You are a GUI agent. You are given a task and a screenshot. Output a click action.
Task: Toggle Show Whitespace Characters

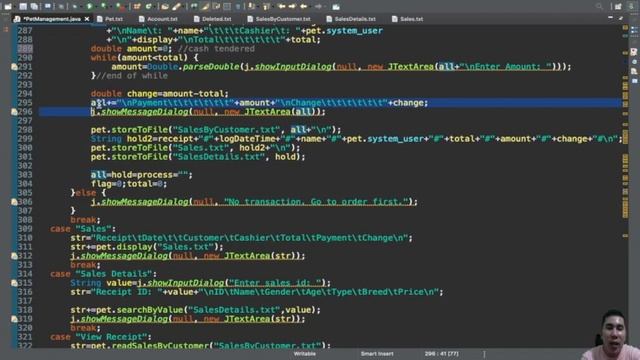click(238, 7)
